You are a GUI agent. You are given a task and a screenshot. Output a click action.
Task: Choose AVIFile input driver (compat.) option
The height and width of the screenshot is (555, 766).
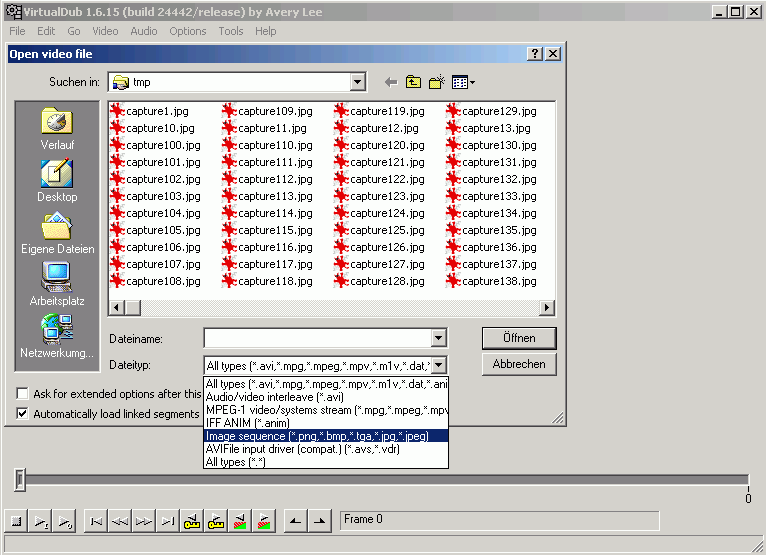(x=326, y=448)
